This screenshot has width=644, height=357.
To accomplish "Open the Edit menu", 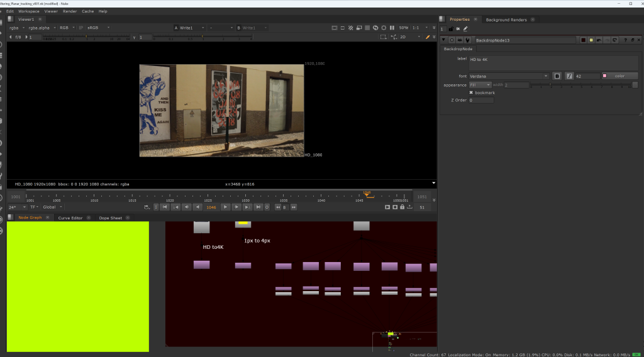I will click(10, 11).
